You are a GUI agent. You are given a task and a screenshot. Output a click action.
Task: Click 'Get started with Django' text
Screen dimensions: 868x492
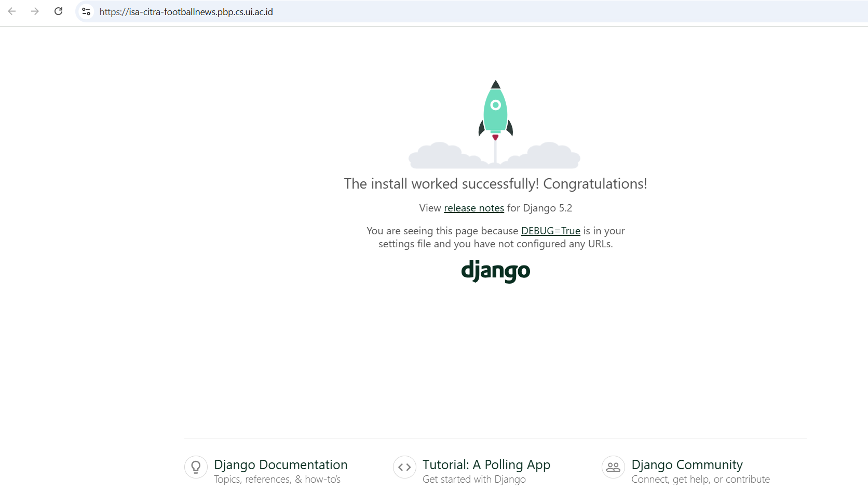474,480
